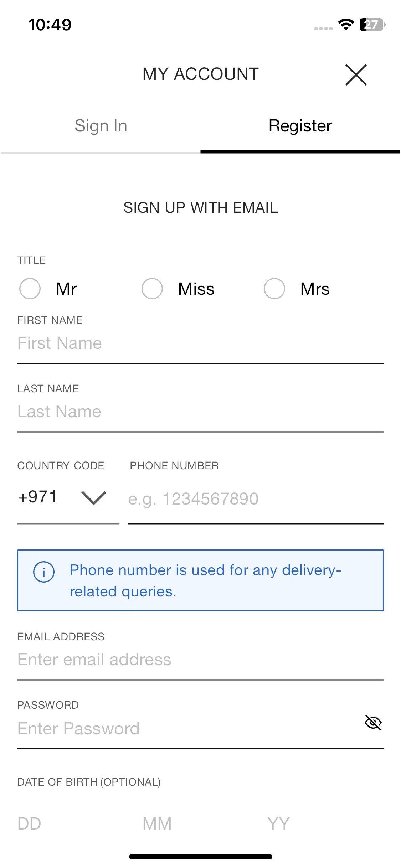Focus the First Name field
Image resolution: width=401 pixels, height=868 pixels.
pos(200,343)
